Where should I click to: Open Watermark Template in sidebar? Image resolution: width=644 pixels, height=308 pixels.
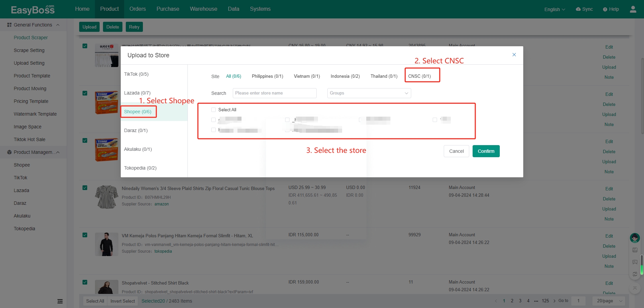(35, 114)
